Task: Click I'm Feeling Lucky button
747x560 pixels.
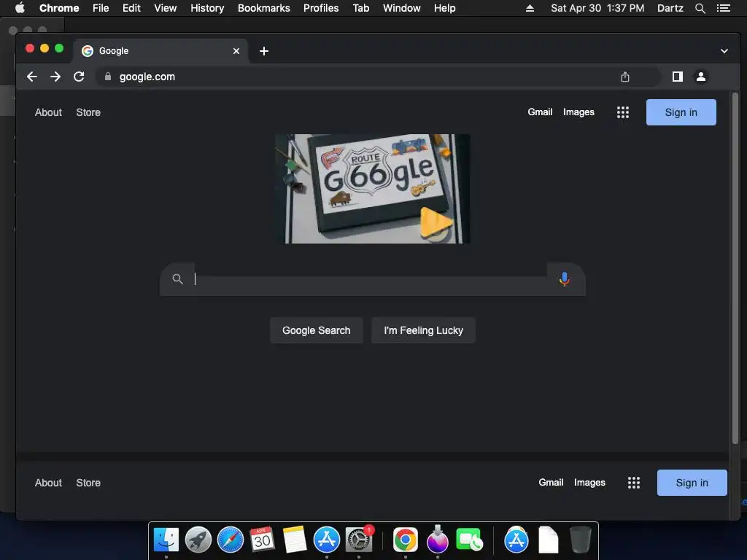Action: coord(424,330)
